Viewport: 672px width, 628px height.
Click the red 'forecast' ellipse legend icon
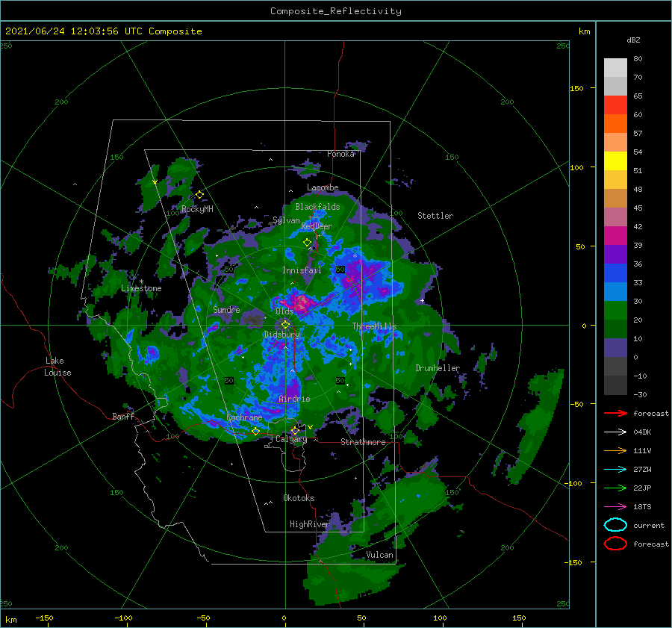pos(615,544)
